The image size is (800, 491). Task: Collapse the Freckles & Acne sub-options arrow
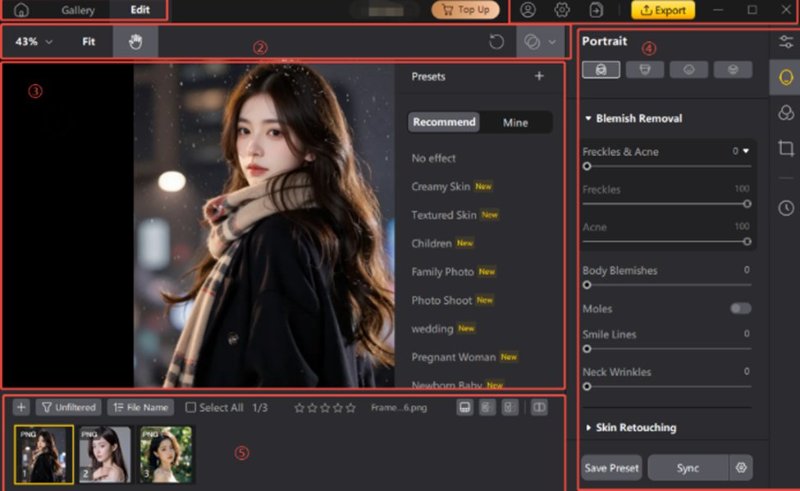pos(746,151)
